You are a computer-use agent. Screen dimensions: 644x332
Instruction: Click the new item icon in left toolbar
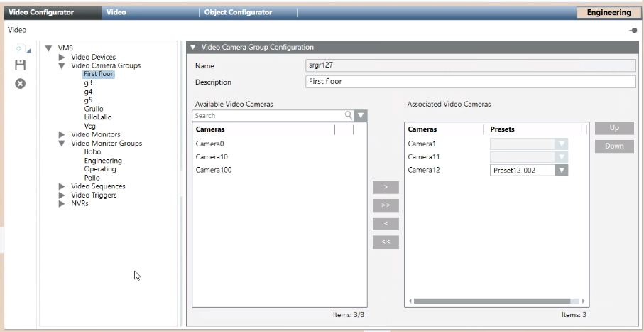click(x=21, y=48)
